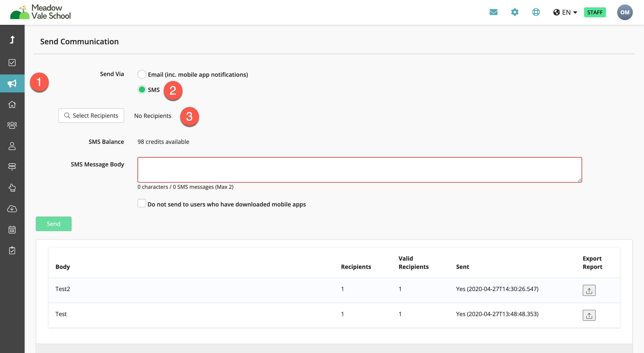Select the SMS radio button
644x353 pixels.
coord(142,89)
